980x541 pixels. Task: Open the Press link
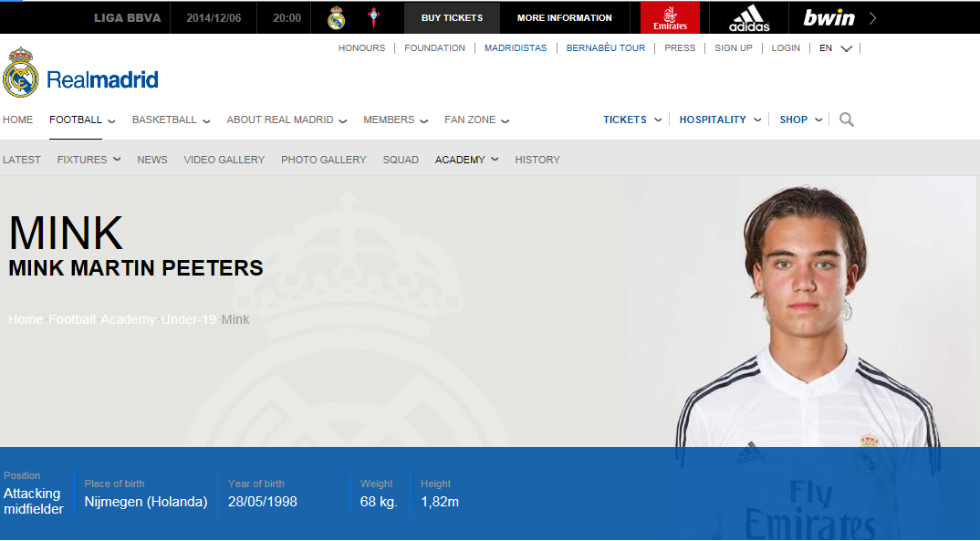click(x=680, y=48)
